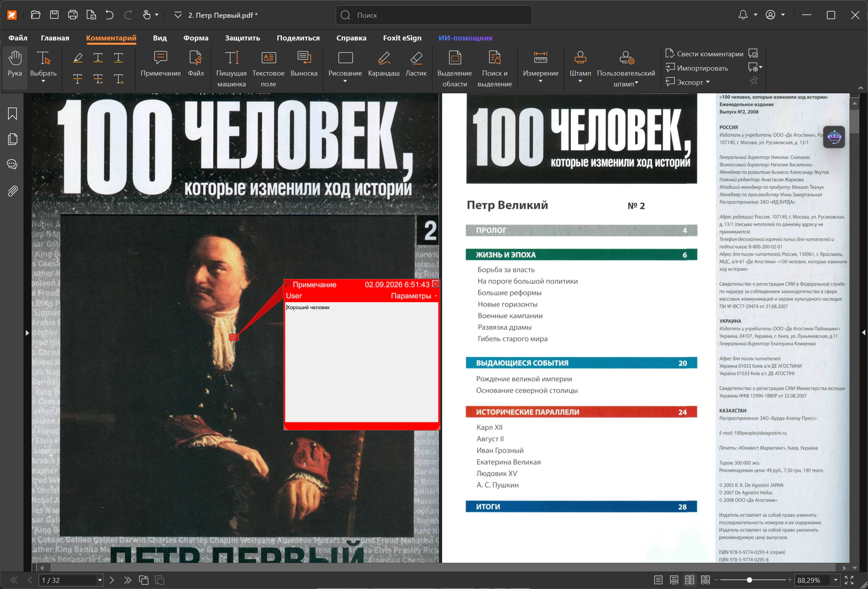Open the Bookmarks panel in sidebar

pyautogui.click(x=12, y=114)
